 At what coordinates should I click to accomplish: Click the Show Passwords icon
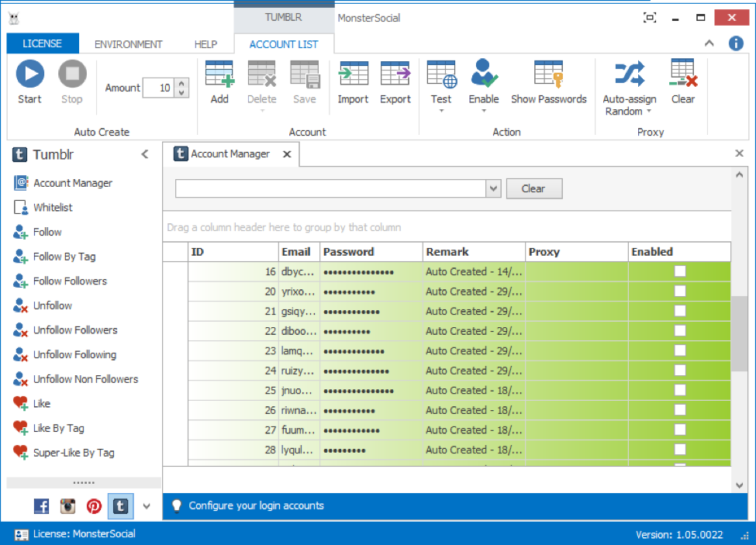[x=548, y=74]
